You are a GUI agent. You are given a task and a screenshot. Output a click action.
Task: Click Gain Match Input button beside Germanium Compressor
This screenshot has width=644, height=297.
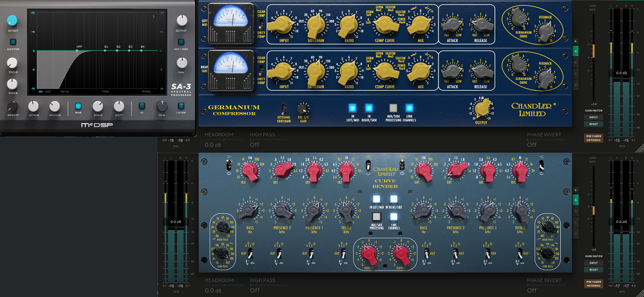coord(594,117)
